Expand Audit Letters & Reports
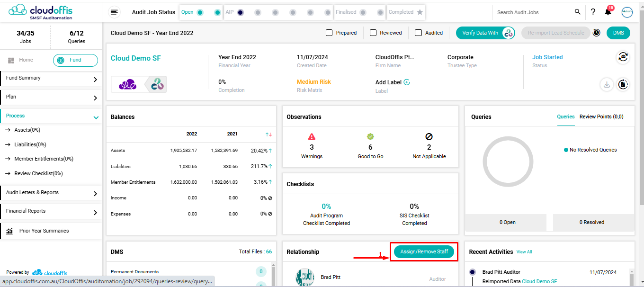The width and height of the screenshot is (644, 287). pos(51,193)
